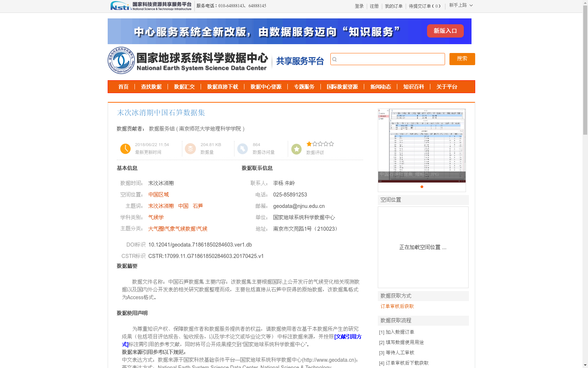588x368 pixels.
Task: Open the dataset preview thumbnail image
Action: click(422, 145)
